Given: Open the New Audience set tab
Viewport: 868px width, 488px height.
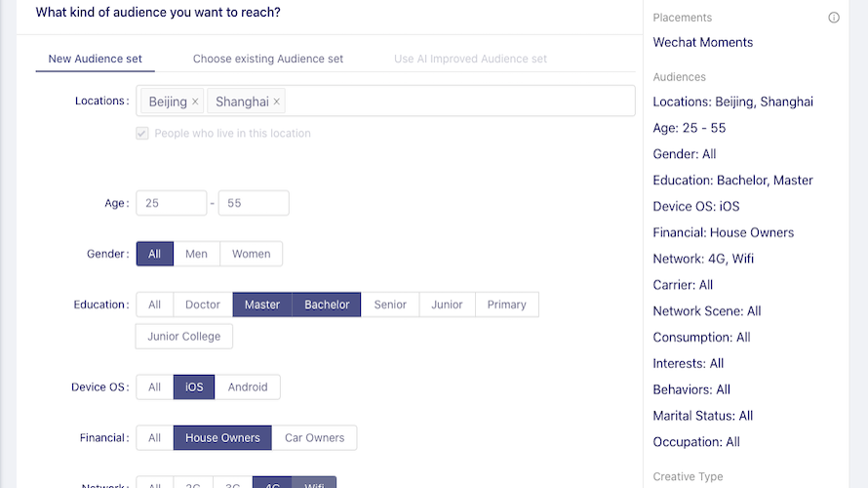Looking at the screenshot, I should [95, 59].
